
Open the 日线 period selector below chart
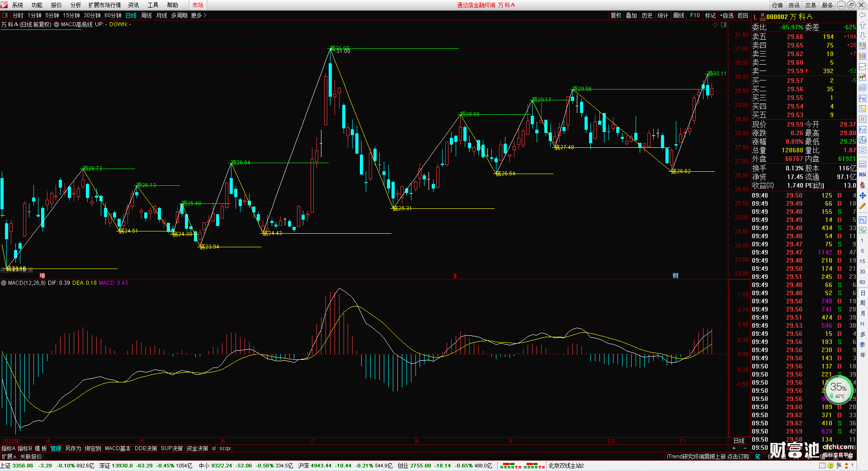(x=739, y=441)
